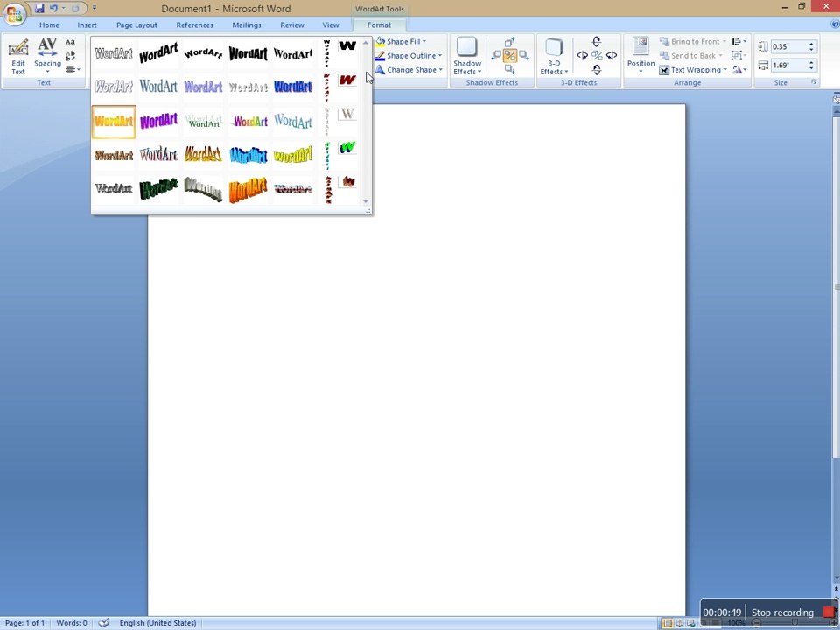Image resolution: width=840 pixels, height=630 pixels.
Task: Decrease the shape width with spinner
Action: pos(812,68)
